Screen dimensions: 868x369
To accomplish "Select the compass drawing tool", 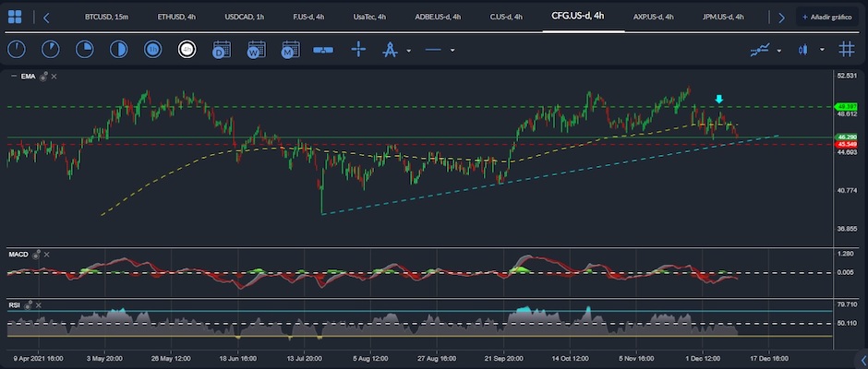I will pos(391,50).
